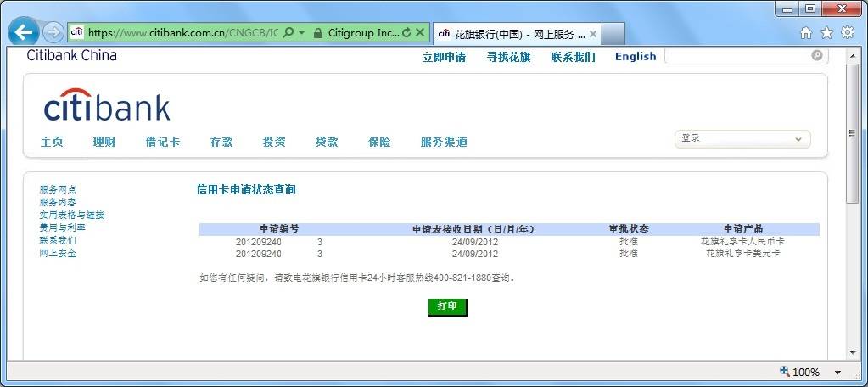Open the 理财 navigation menu
This screenshot has height=387, width=868.
(104, 143)
